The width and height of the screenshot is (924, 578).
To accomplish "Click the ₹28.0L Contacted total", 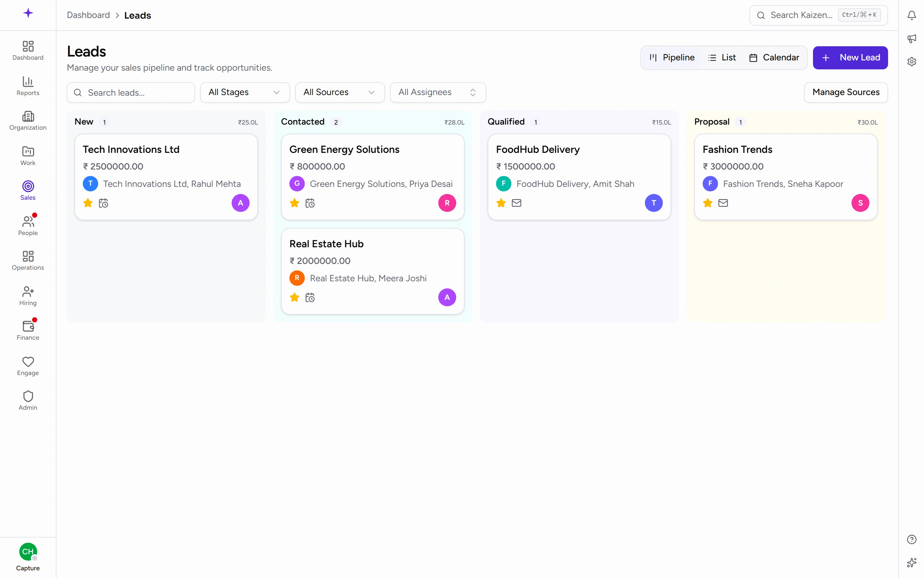I will click(454, 122).
